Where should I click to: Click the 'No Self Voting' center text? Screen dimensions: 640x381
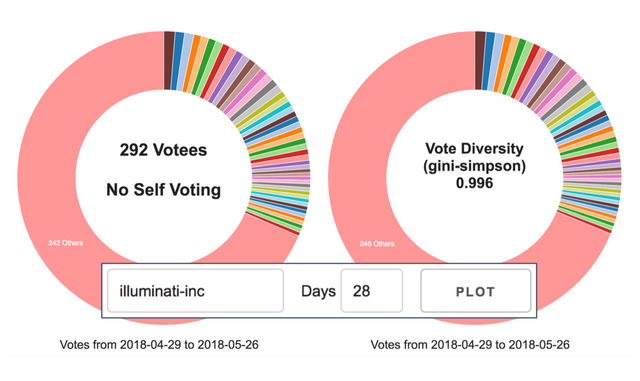(163, 189)
